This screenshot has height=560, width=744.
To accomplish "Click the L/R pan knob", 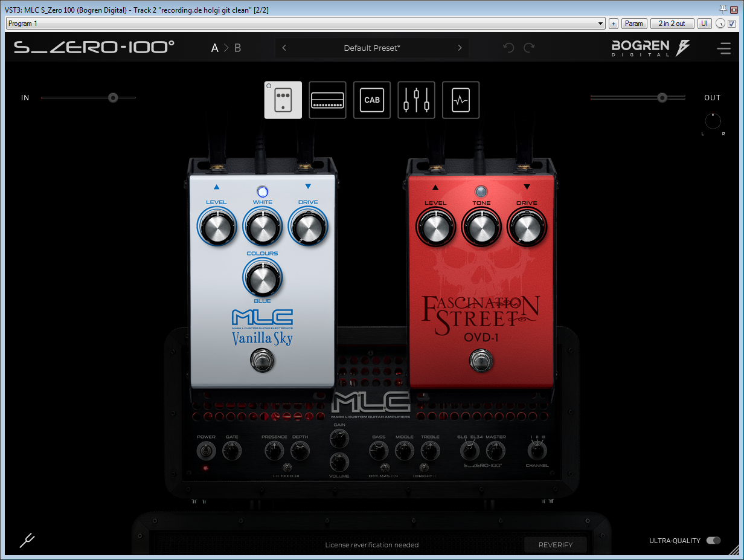I will pyautogui.click(x=713, y=121).
